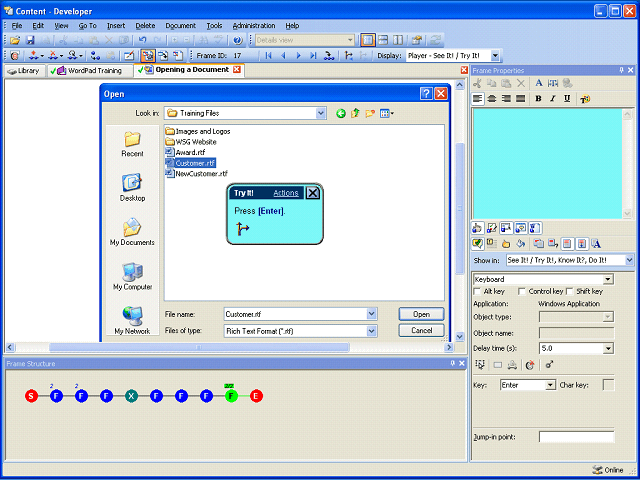Viewport: 640px width, 480px height.
Task: Click the green Back arrow in Open dialog
Action: [x=341, y=113]
